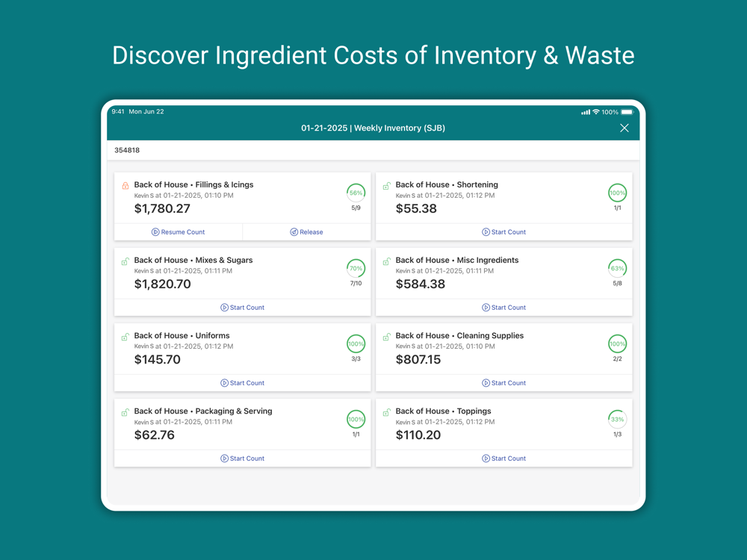Viewport: 747px width, 560px height.
Task: Click the 33% progress ring on Toppings
Action: pos(618,419)
